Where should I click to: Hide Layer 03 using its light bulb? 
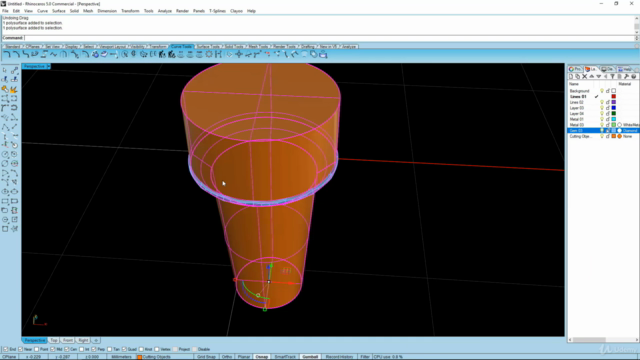pos(602,108)
